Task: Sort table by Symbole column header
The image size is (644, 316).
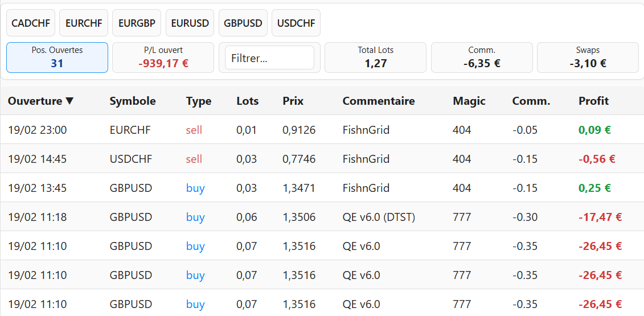Action: click(132, 101)
